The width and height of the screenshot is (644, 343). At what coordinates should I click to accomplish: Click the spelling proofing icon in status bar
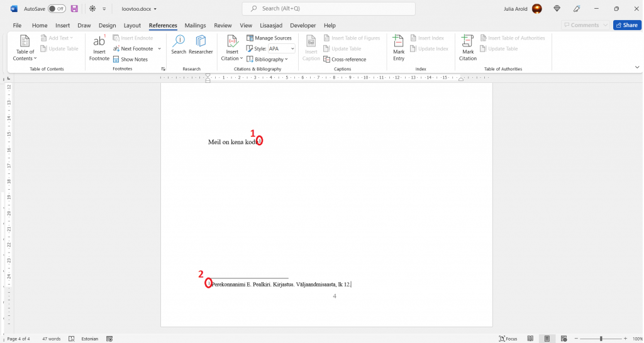[x=72, y=339]
